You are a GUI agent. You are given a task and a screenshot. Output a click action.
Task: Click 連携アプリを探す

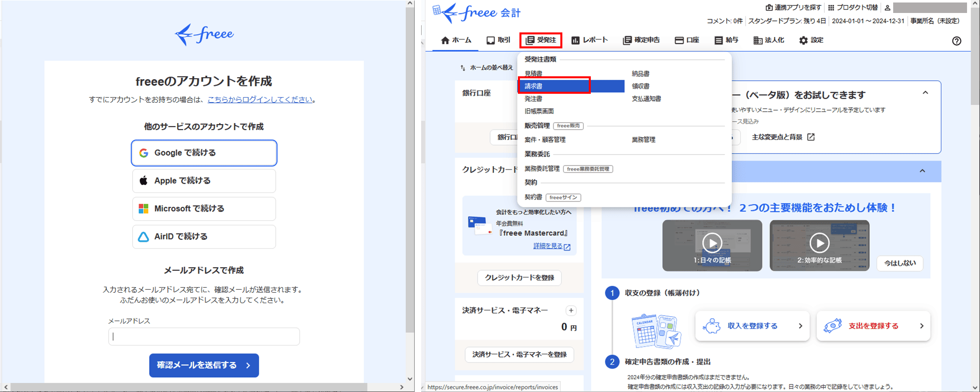(x=793, y=7)
